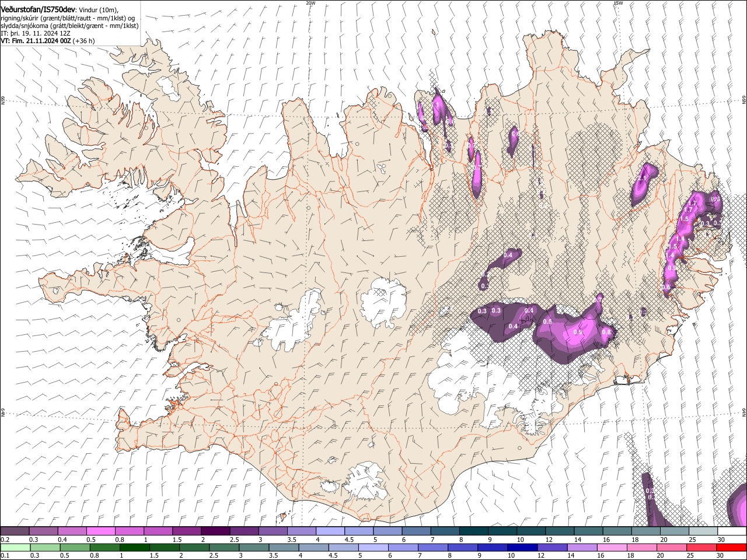Select lower legend swatch between 1 and 1.5
The height and width of the screenshot is (560, 747).
pyautogui.click(x=134, y=547)
